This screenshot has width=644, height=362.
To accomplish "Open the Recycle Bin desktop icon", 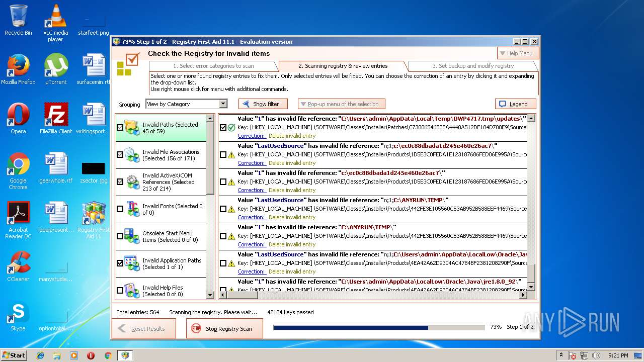I will coord(18,20).
